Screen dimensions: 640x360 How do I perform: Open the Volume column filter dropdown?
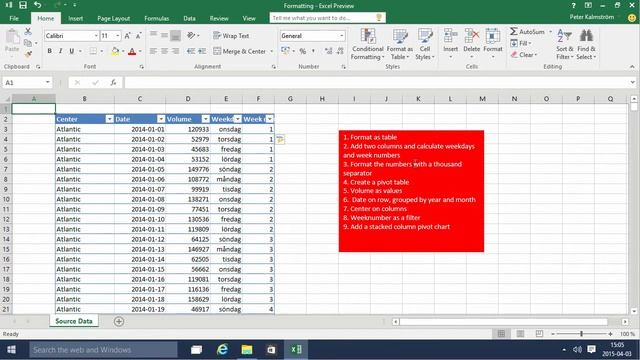coord(205,119)
